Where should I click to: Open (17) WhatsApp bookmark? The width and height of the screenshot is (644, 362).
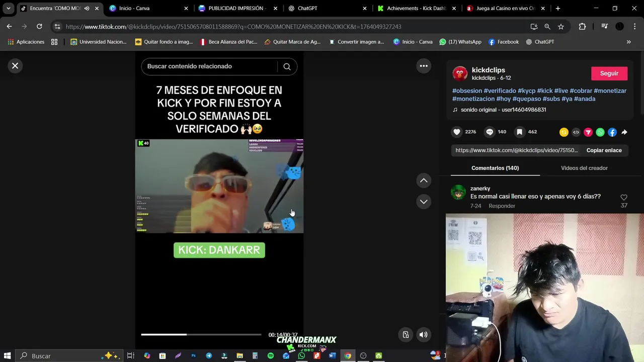(x=460, y=42)
